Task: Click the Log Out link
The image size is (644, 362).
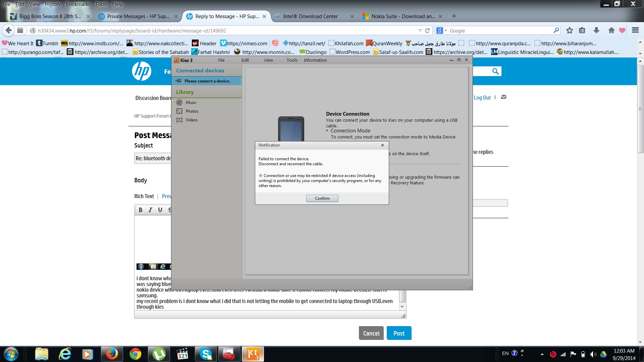Action: tap(482, 98)
